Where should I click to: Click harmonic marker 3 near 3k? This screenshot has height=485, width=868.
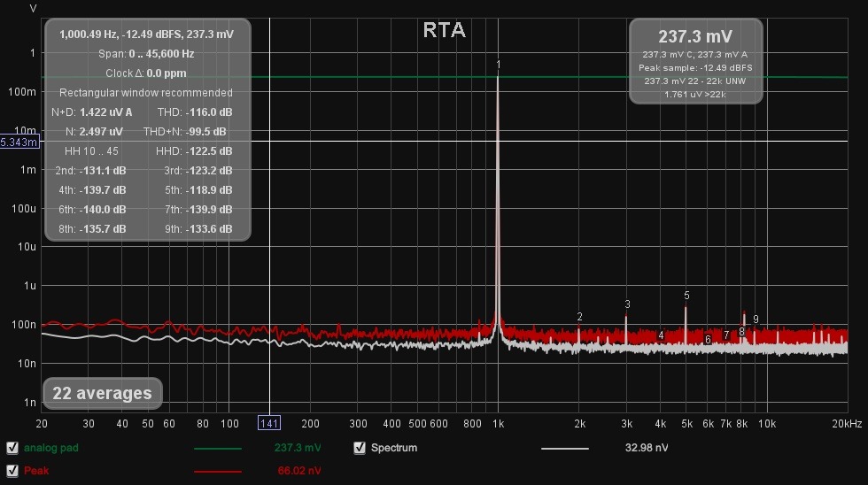(627, 304)
